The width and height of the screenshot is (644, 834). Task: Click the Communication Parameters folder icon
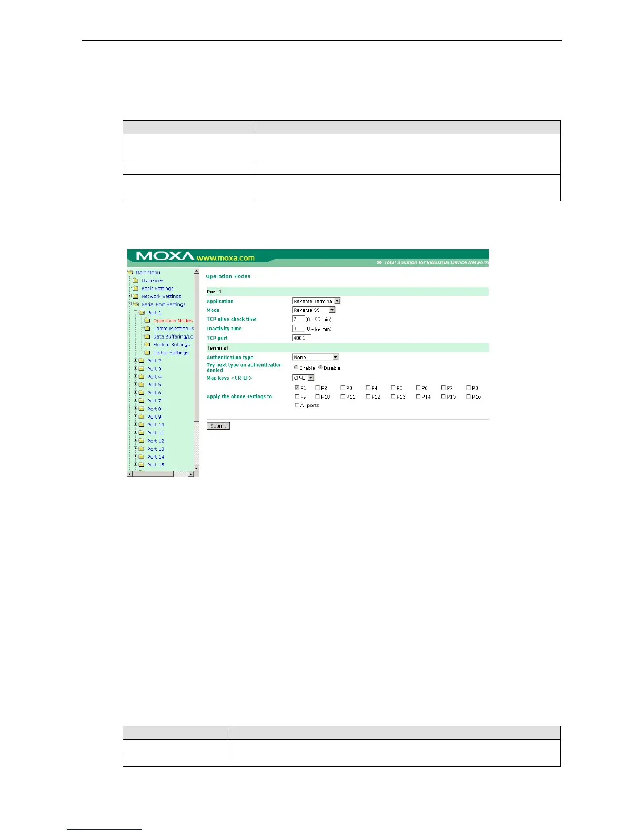click(x=147, y=329)
